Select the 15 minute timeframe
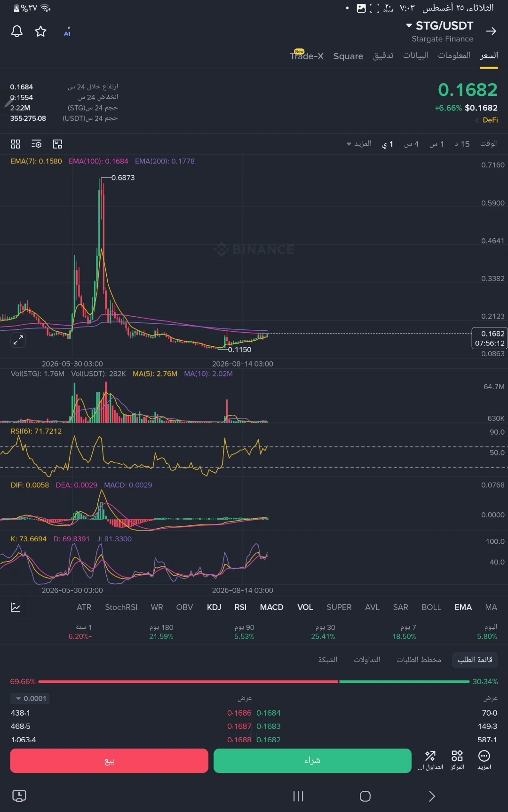The image size is (508, 812). click(462, 144)
